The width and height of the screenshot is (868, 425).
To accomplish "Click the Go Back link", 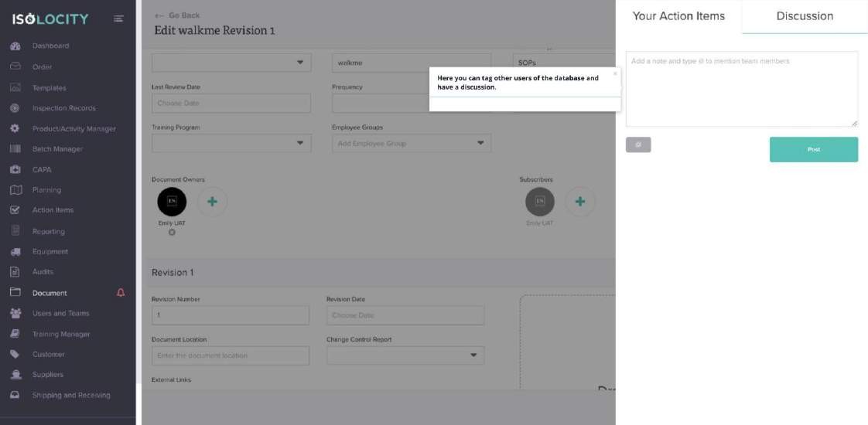I will click(177, 15).
